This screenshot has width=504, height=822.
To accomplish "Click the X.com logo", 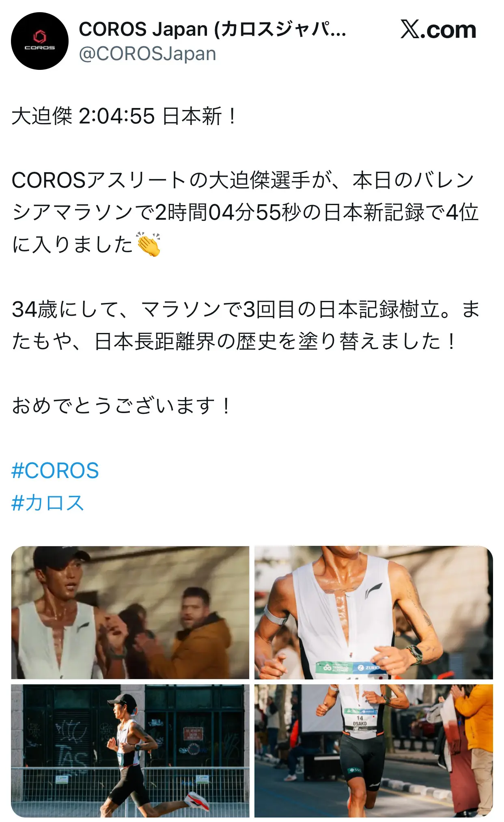I will coord(438,30).
